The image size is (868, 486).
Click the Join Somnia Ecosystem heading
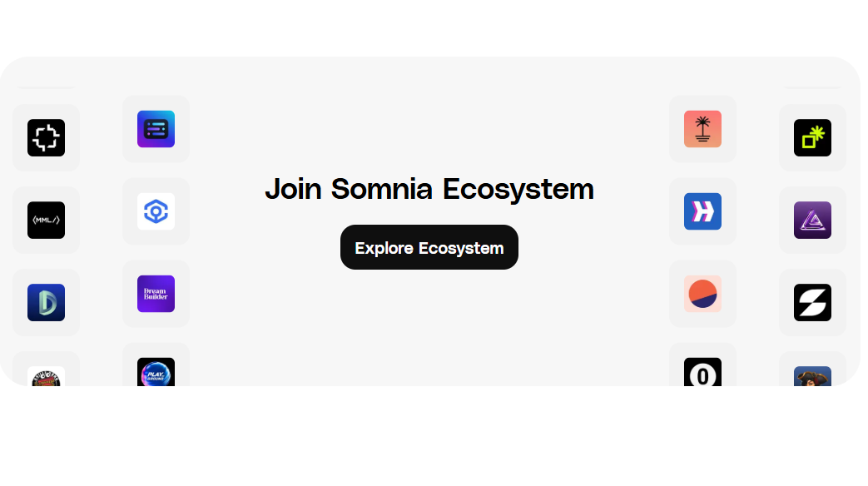[429, 189]
